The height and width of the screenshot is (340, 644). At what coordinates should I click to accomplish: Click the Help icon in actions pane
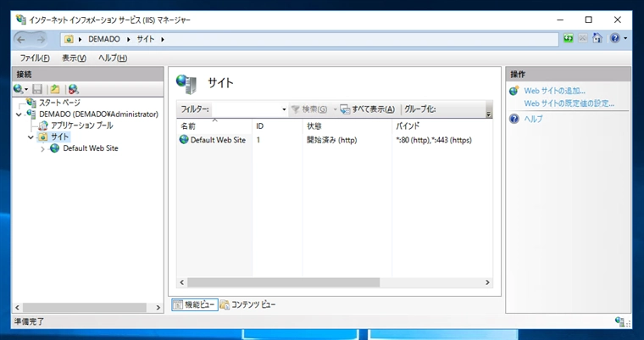coord(514,120)
